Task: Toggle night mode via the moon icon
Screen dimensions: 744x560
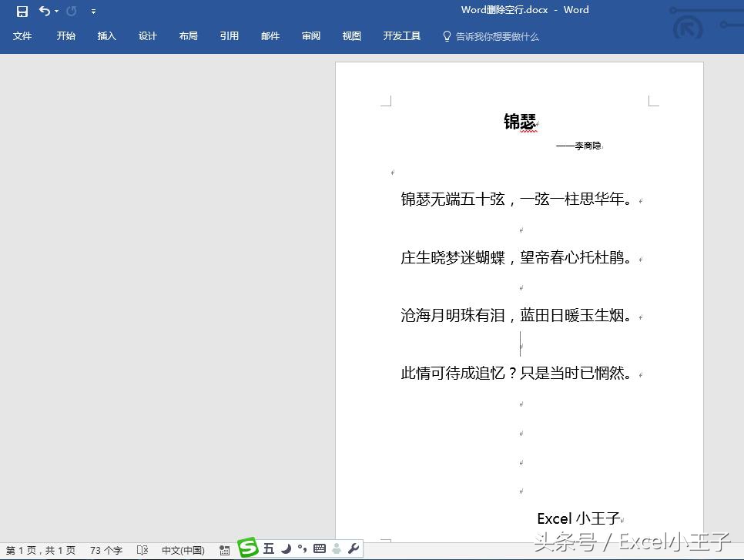Action: point(286,548)
